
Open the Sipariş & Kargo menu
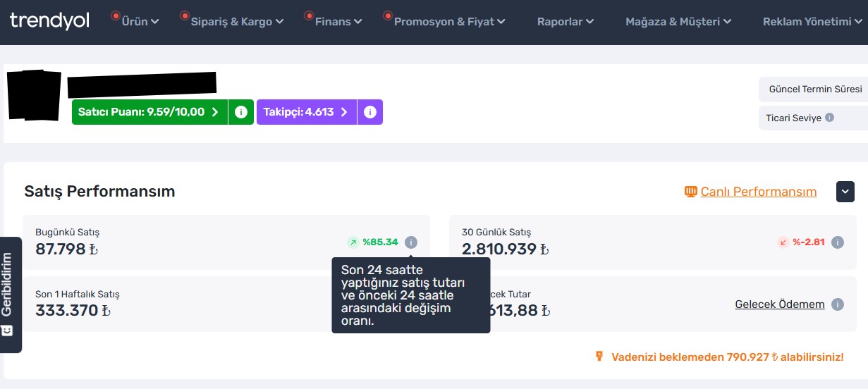coord(237,22)
